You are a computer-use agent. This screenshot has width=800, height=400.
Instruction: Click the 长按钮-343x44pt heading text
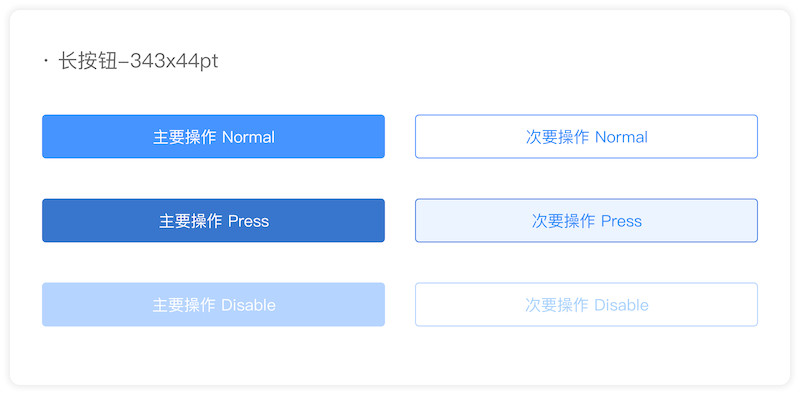(x=138, y=62)
